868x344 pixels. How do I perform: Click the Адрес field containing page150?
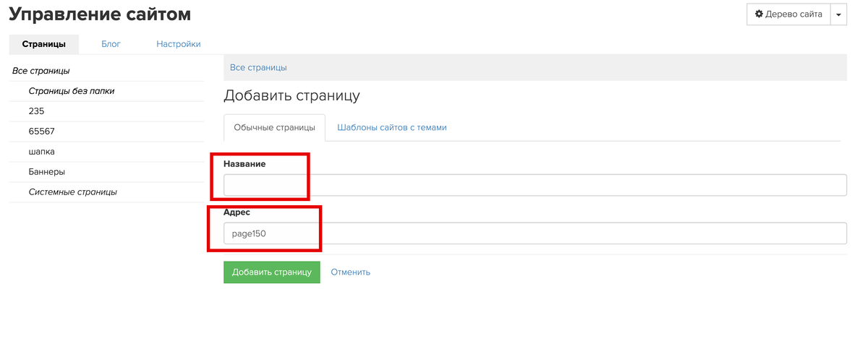[x=535, y=233]
